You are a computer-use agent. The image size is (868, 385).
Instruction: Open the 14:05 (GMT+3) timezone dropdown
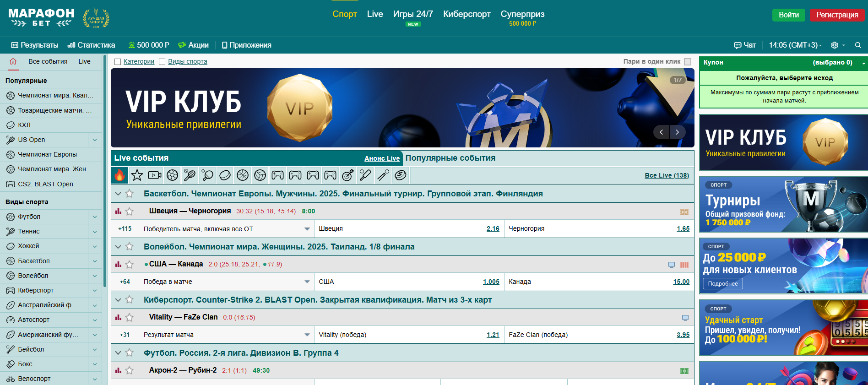[x=795, y=45]
